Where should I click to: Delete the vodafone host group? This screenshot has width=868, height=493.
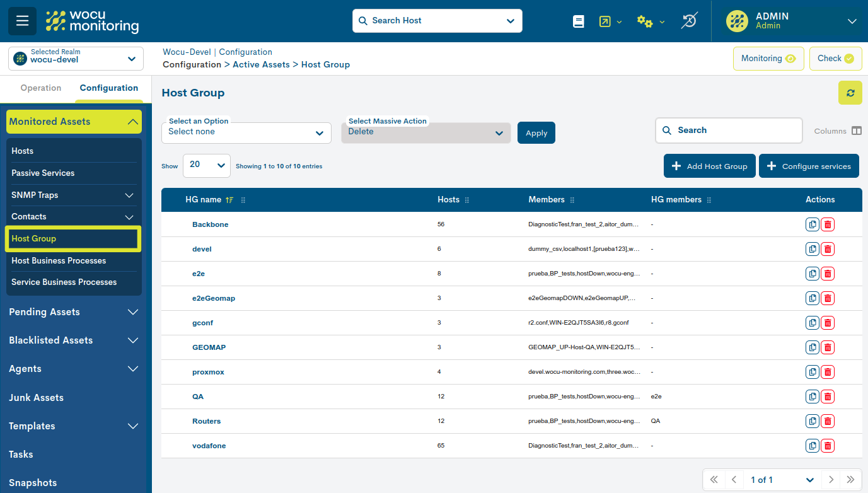click(828, 446)
